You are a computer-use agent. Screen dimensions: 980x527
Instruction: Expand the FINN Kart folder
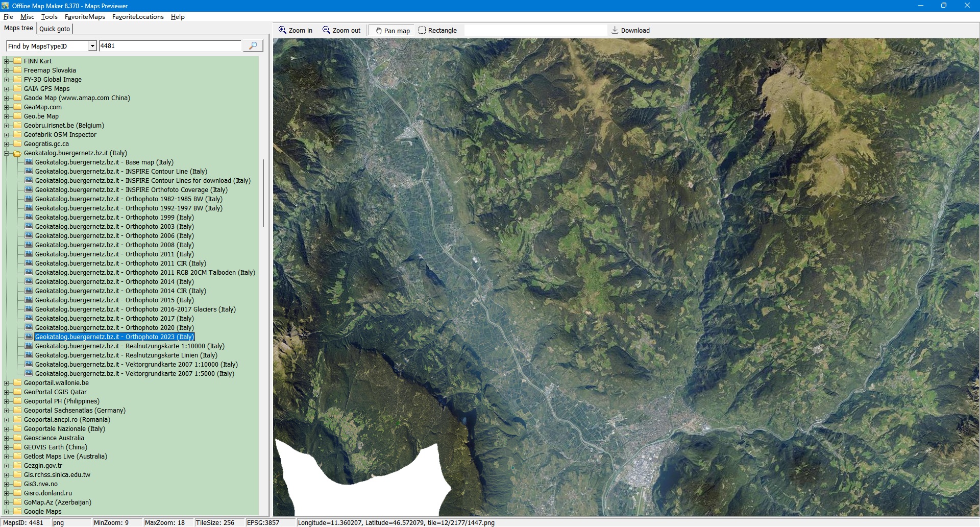[7, 61]
